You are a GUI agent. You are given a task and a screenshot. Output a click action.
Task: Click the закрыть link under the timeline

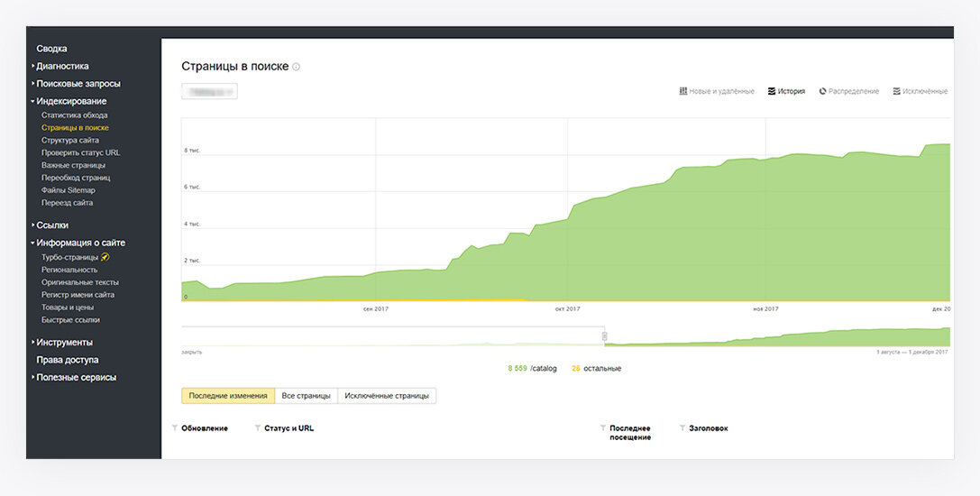point(191,352)
